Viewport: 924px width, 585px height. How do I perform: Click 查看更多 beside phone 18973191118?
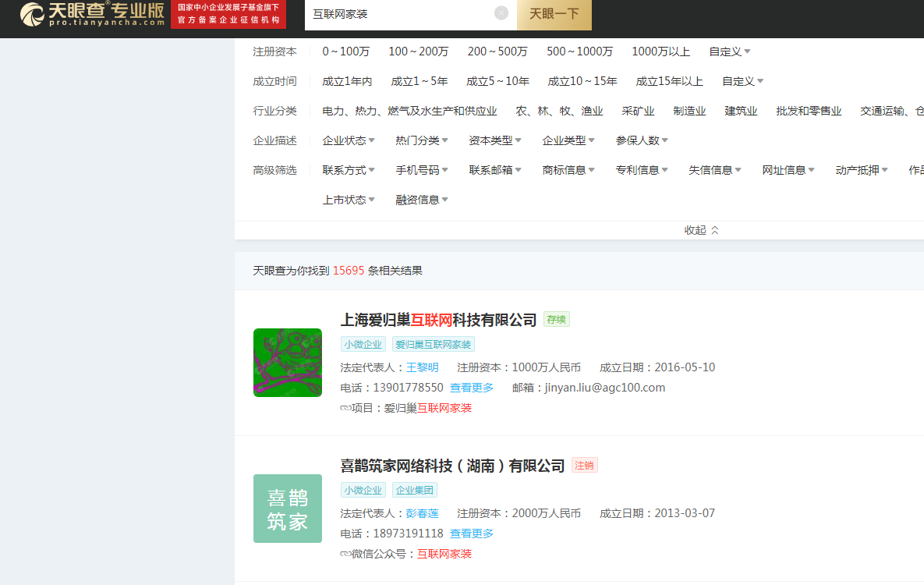pos(471,534)
